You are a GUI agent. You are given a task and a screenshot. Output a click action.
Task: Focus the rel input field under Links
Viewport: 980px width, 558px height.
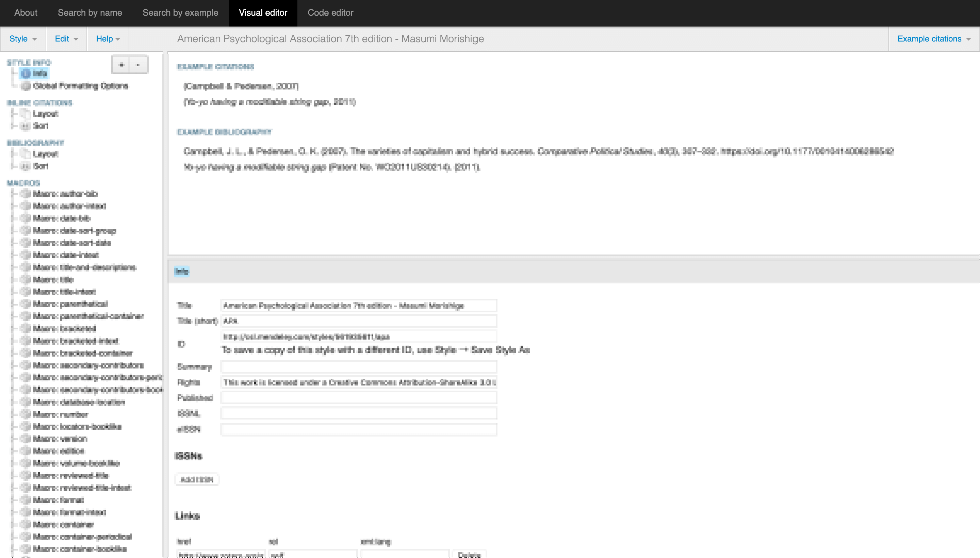313,554
